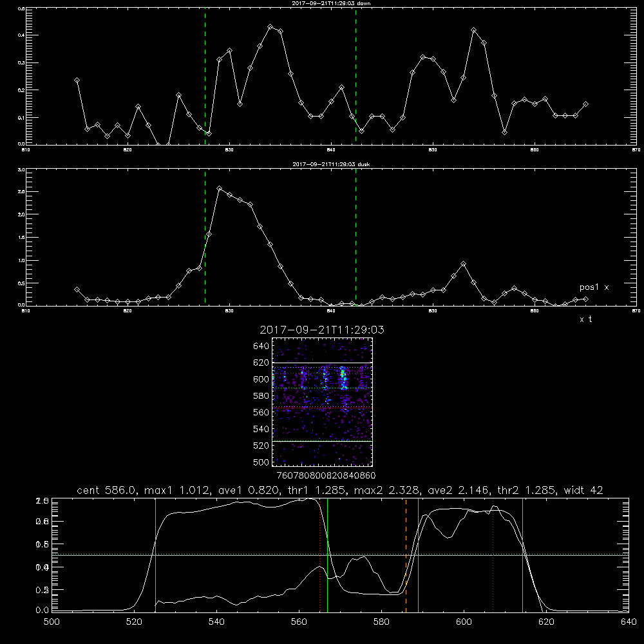The height and width of the screenshot is (644, 644).
Task: Click the profile plot x-axis label 620
Action: click(x=547, y=622)
